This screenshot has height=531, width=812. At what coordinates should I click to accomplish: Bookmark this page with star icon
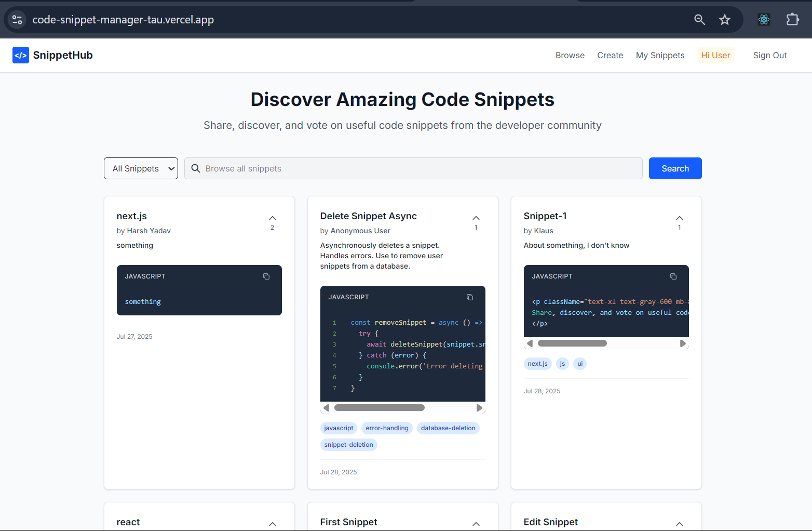click(725, 20)
